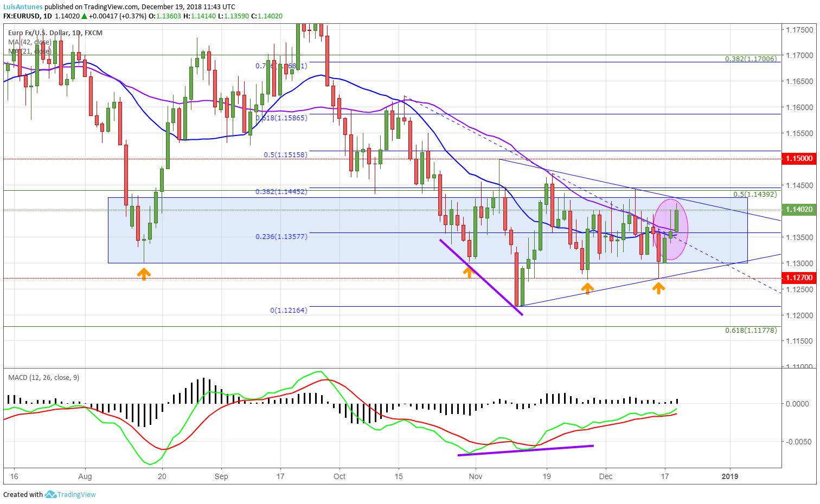The height and width of the screenshot is (504, 820).
Task: Click the Dec date axis label
Action: coord(606,476)
